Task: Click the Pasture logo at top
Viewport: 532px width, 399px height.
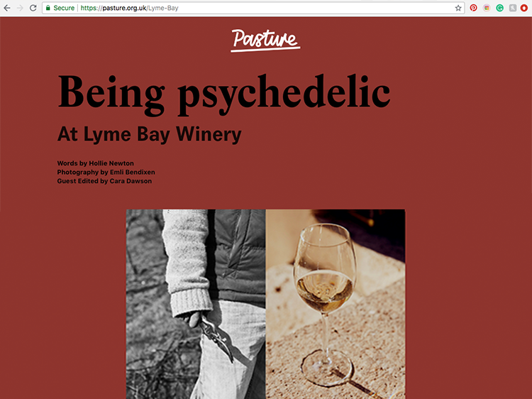Action: tap(265, 40)
